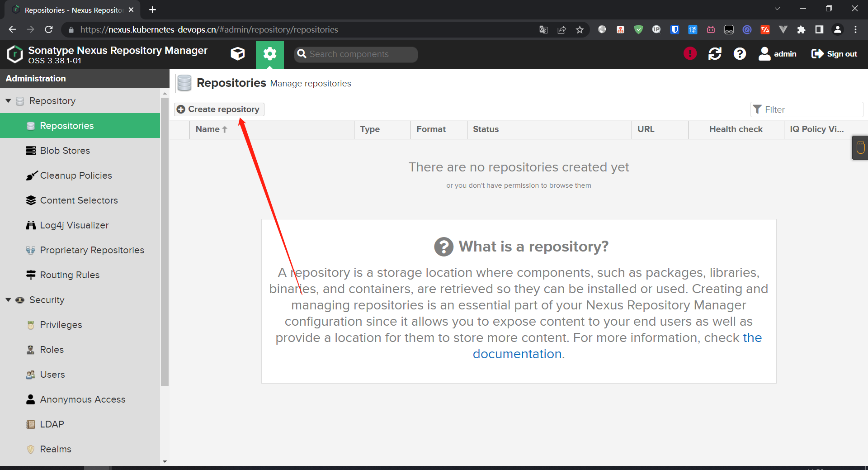Click the red system alert icon
Screen dimensions: 868x470
coord(690,54)
